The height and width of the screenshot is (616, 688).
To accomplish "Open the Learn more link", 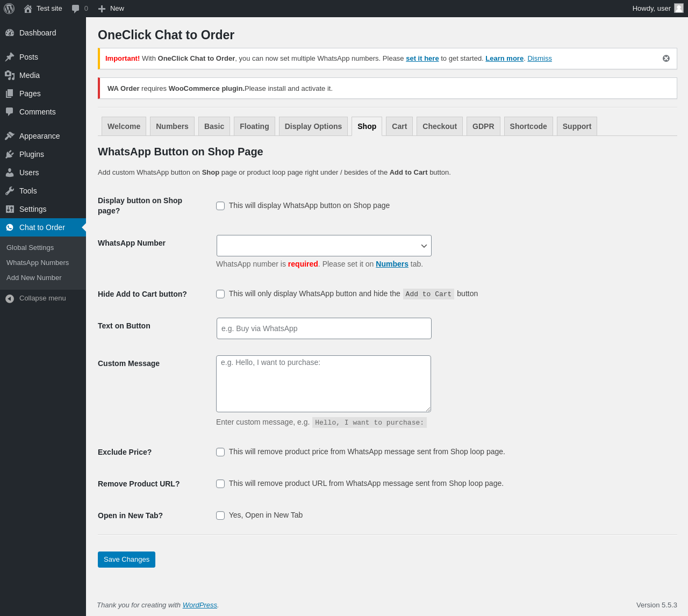I will coord(504,59).
